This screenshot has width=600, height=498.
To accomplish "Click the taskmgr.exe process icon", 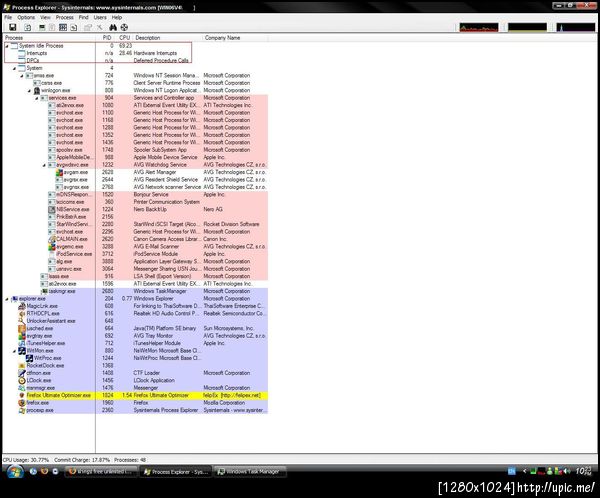I will (x=44, y=291).
